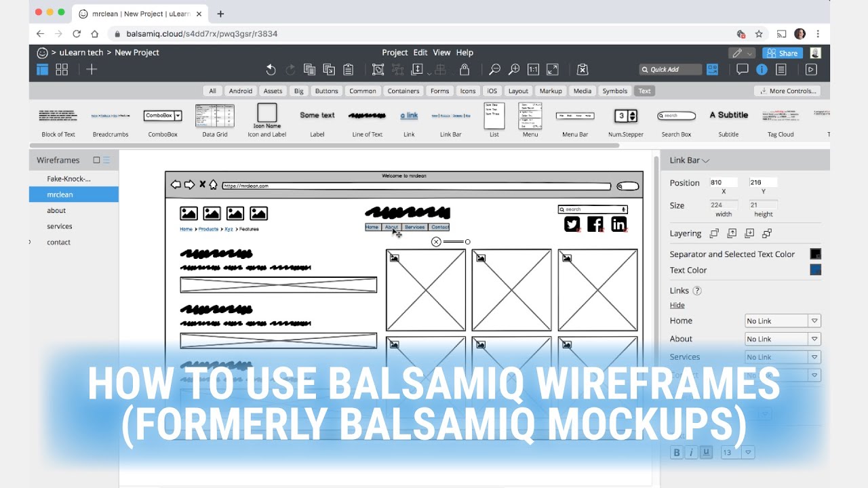Screen dimensions: 868x488
Task: Switch Wireframes panel to list view
Action: (106, 160)
